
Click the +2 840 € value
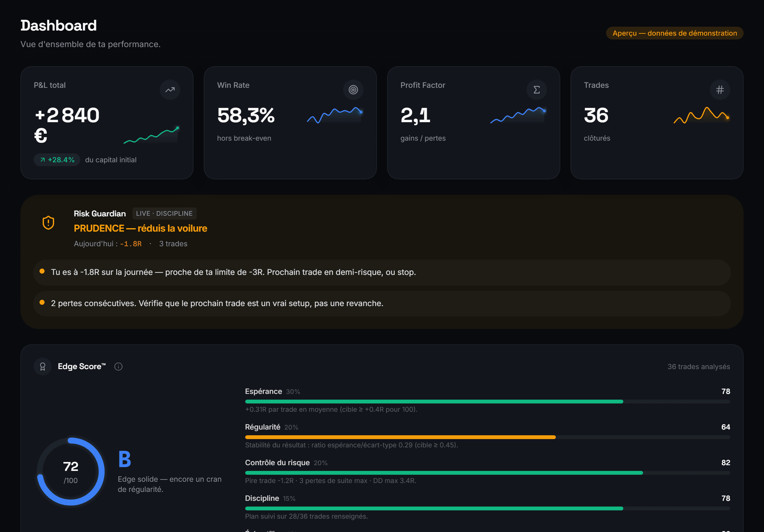(x=67, y=125)
